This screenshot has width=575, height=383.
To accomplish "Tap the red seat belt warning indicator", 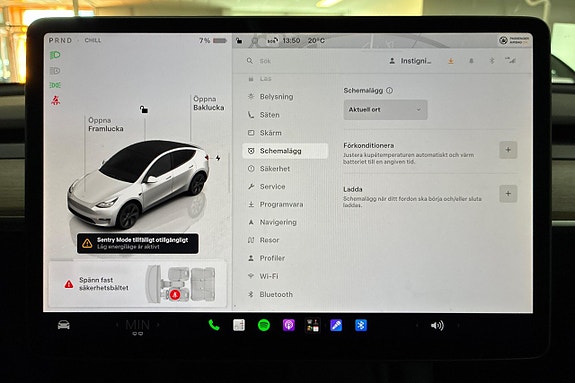I will pyautogui.click(x=55, y=100).
